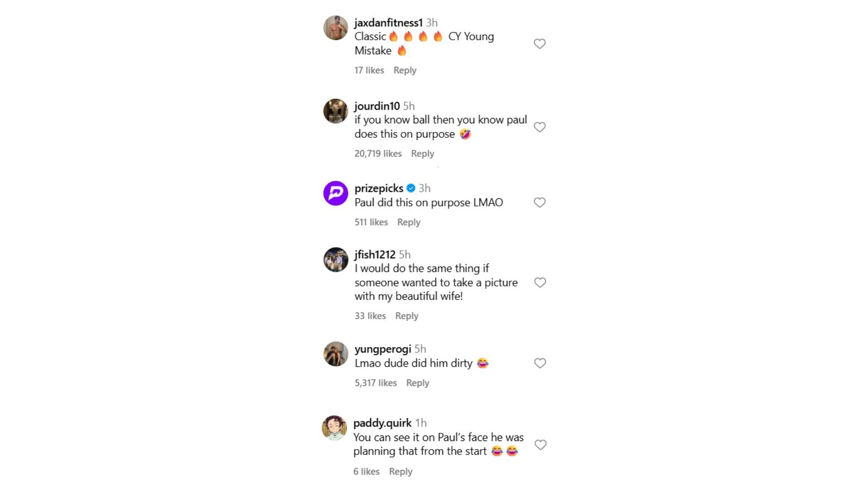Image resolution: width=868 pixels, height=488 pixels.
Task: Reply to jfish1212's comment
Action: point(406,316)
